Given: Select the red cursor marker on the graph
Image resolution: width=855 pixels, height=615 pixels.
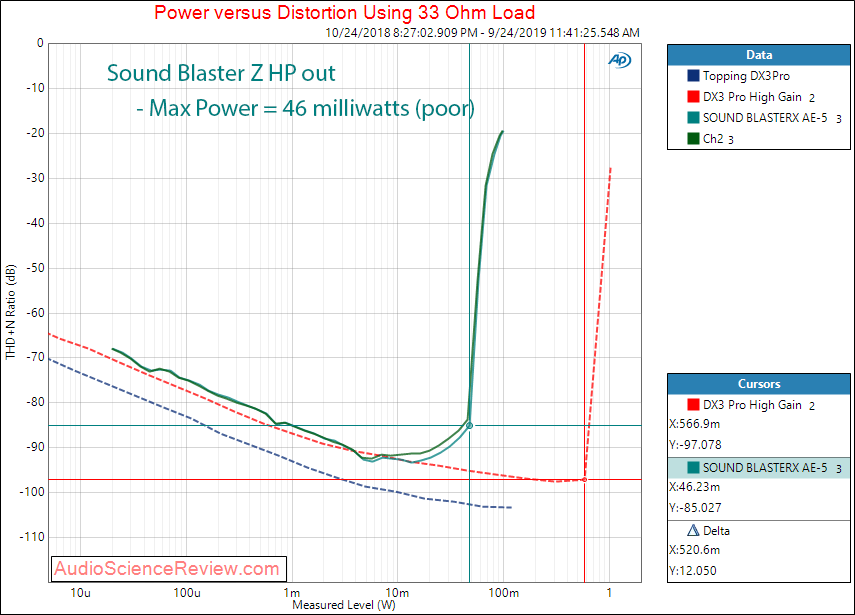Looking at the screenshot, I should coord(585,480).
